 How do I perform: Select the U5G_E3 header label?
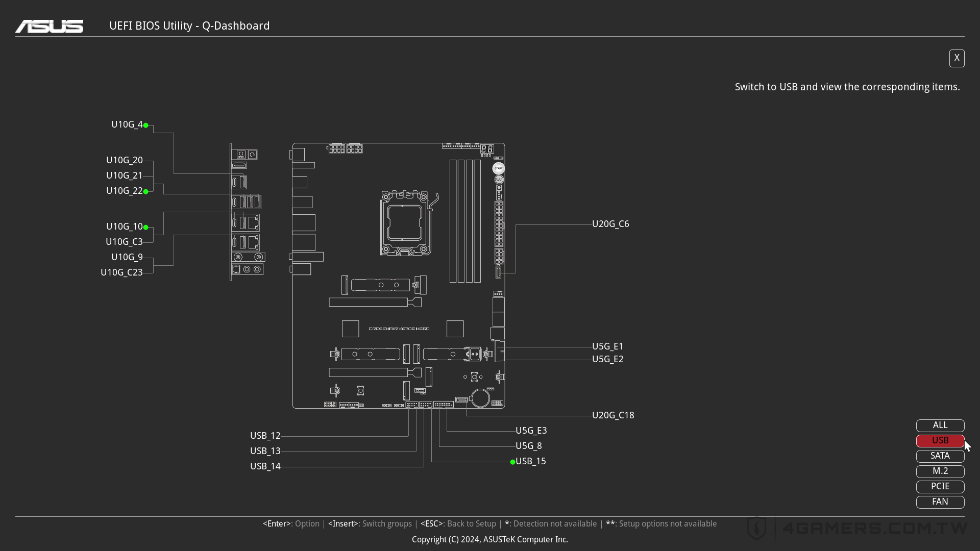point(531,431)
